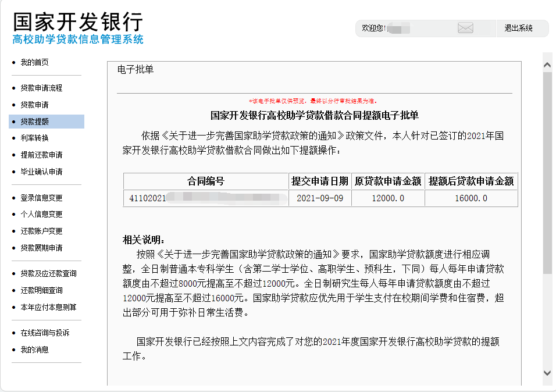556x392 pixels.
Task: Open 本年应付本息测算 page
Action: click(49, 307)
